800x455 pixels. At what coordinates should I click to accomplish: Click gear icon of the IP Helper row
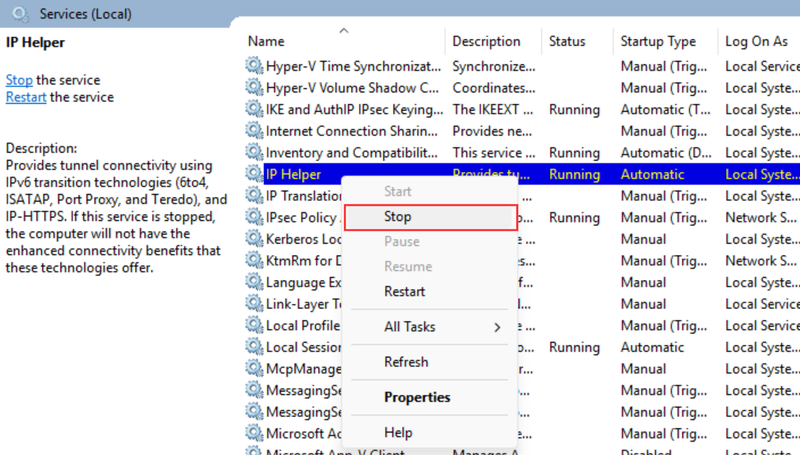[254, 173]
